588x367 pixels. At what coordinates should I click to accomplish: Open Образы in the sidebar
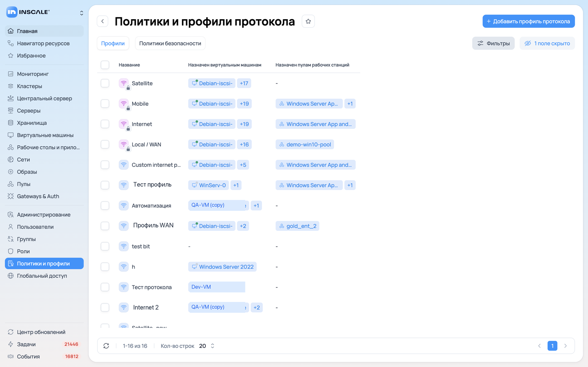click(x=44, y=172)
